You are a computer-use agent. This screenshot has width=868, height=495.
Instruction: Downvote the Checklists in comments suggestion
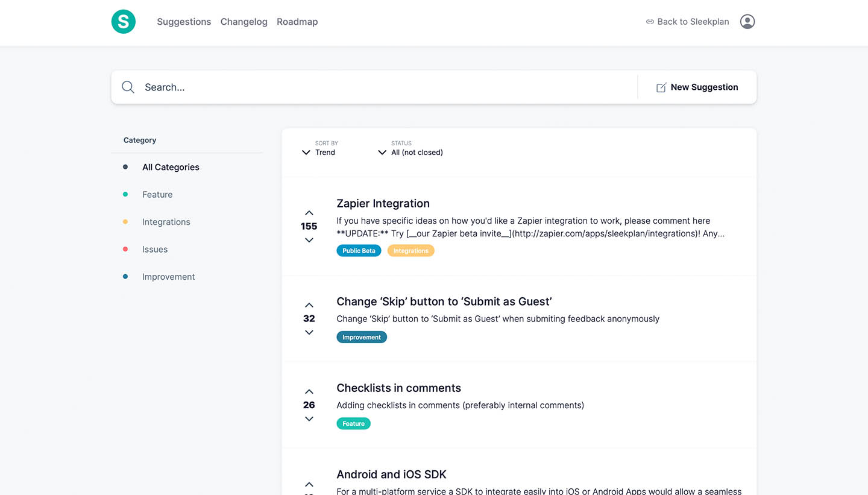(309, 418)
